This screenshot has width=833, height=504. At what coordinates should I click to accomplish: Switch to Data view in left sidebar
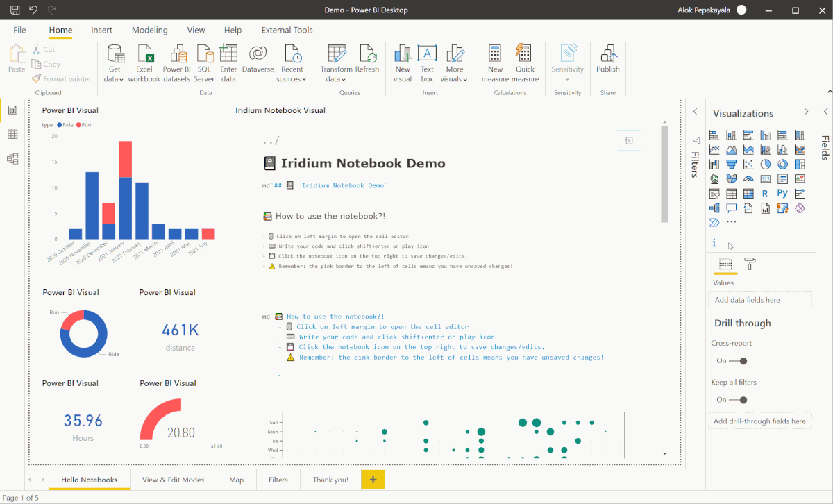12,134
